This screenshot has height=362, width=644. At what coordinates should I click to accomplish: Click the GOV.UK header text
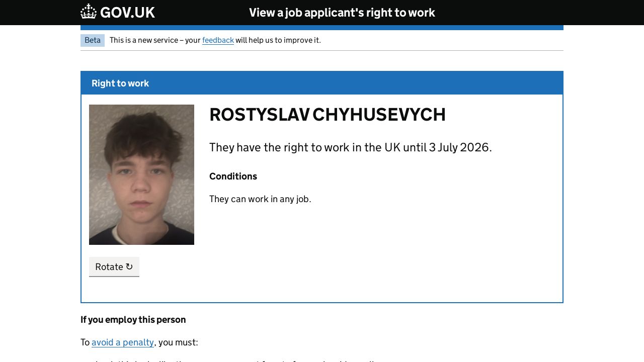[x=127, y=13]
